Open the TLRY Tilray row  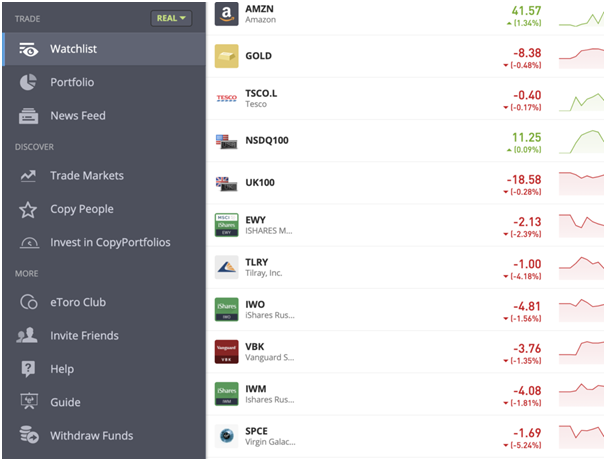tap(405, 267)
